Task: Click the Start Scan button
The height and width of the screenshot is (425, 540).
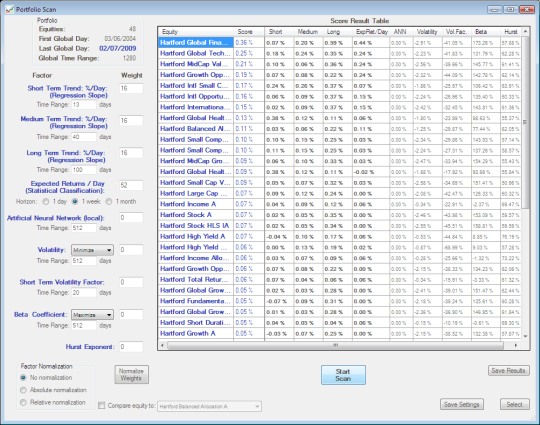Action: pos(343,375)
